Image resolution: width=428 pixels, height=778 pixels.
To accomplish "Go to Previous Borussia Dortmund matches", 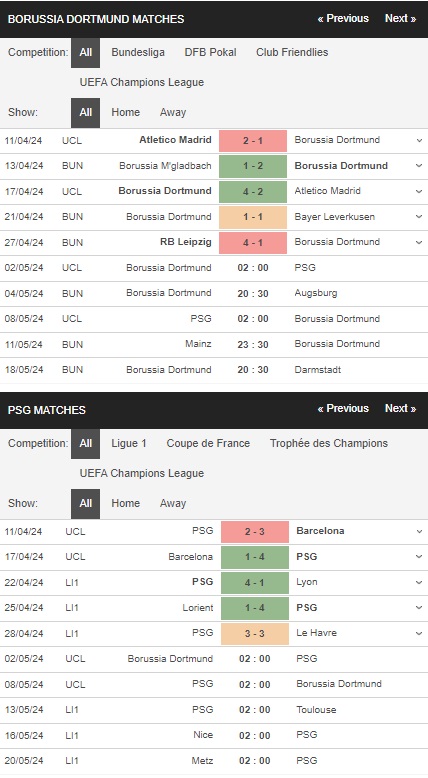I will (343, 18).
